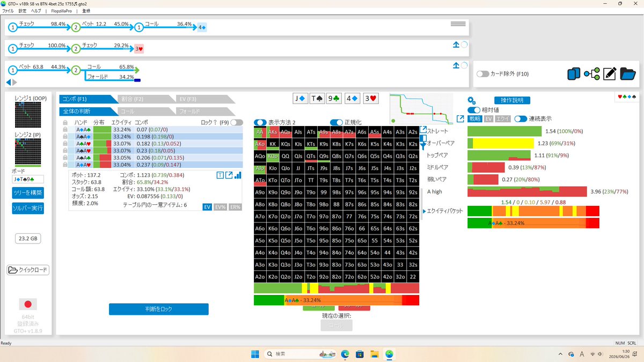Select the コール sub-tab

point(146,111)
